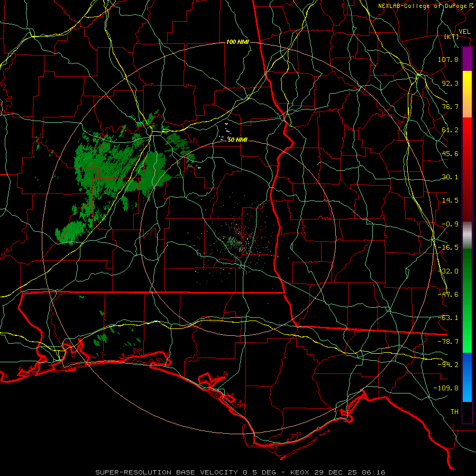Click the 100 NMI range ring label
This screenshot has height=476, width=476.
pos(237,42)
